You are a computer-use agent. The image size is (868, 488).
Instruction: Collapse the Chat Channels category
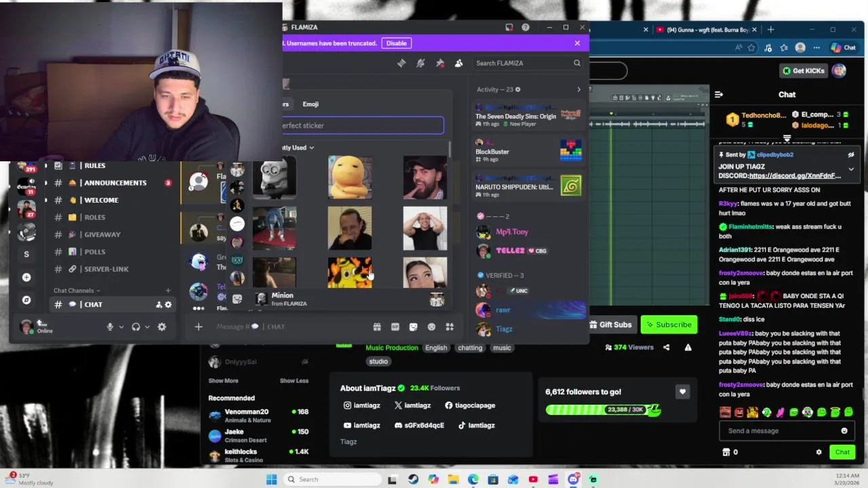click(x=77, y=291)
